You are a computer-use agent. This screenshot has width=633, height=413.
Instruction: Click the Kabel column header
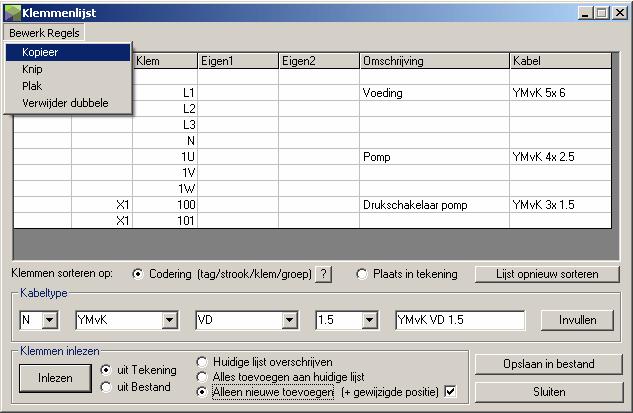[x=561, y=61]
